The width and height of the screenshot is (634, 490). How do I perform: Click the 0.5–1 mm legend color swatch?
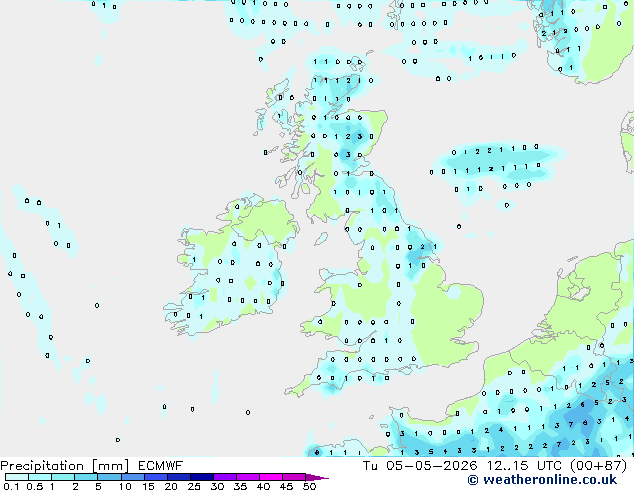point(40,477)
